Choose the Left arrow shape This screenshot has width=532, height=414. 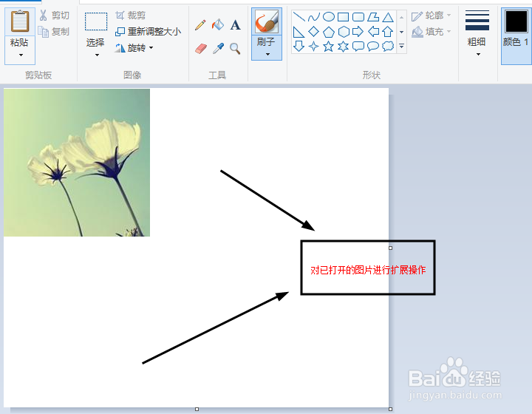[373, 32]
